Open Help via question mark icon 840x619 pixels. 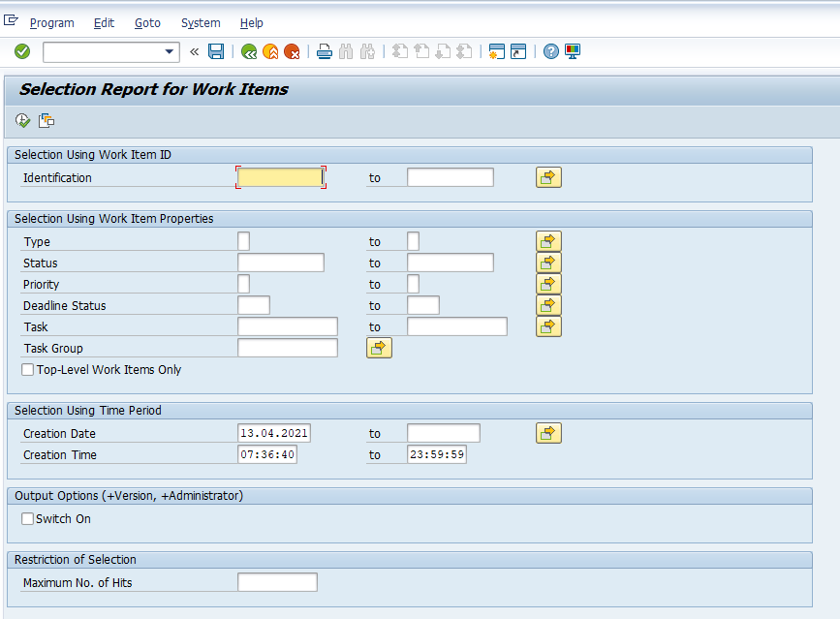click(551, 51)
